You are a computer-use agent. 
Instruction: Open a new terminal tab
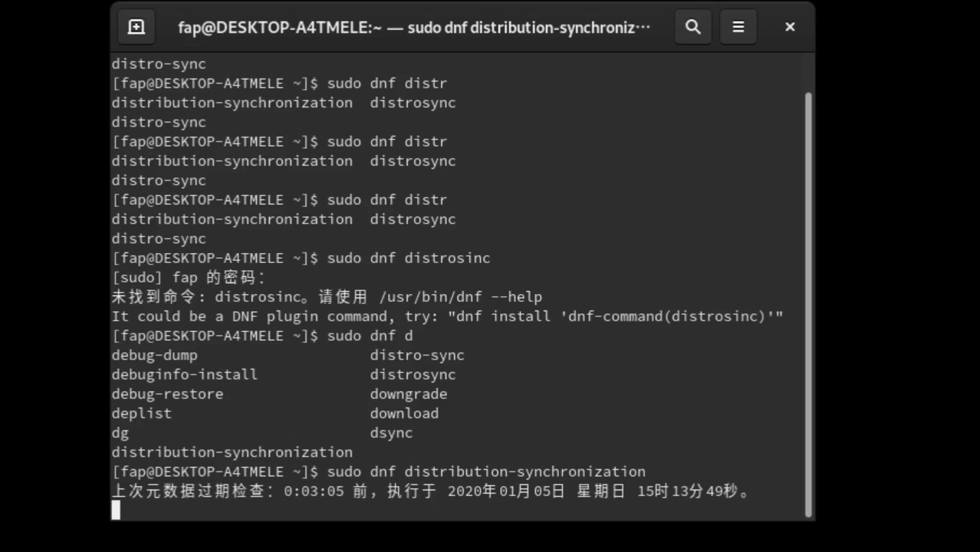(136, 27)
